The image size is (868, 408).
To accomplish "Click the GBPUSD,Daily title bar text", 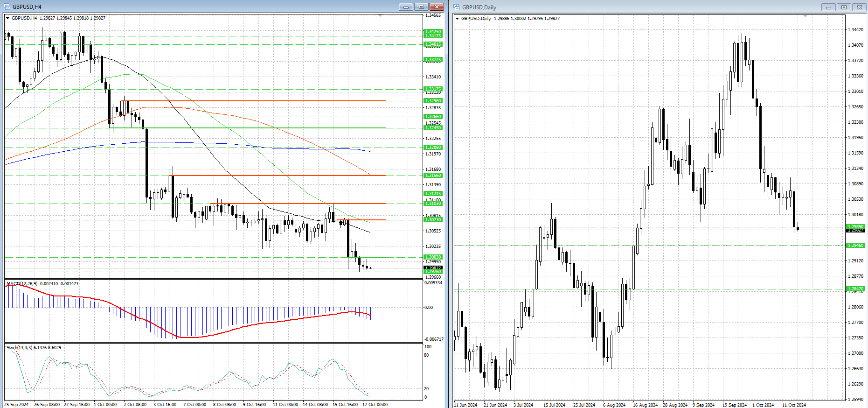I will 479,7.
